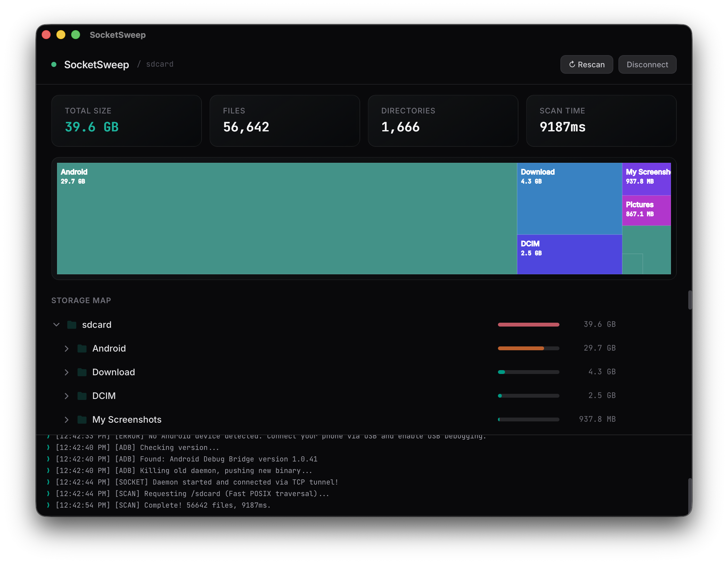Viewport: 728px width, 564px height.
Task: Click the 2.5 GB size in the DCIM row
Action: (602, 395)
